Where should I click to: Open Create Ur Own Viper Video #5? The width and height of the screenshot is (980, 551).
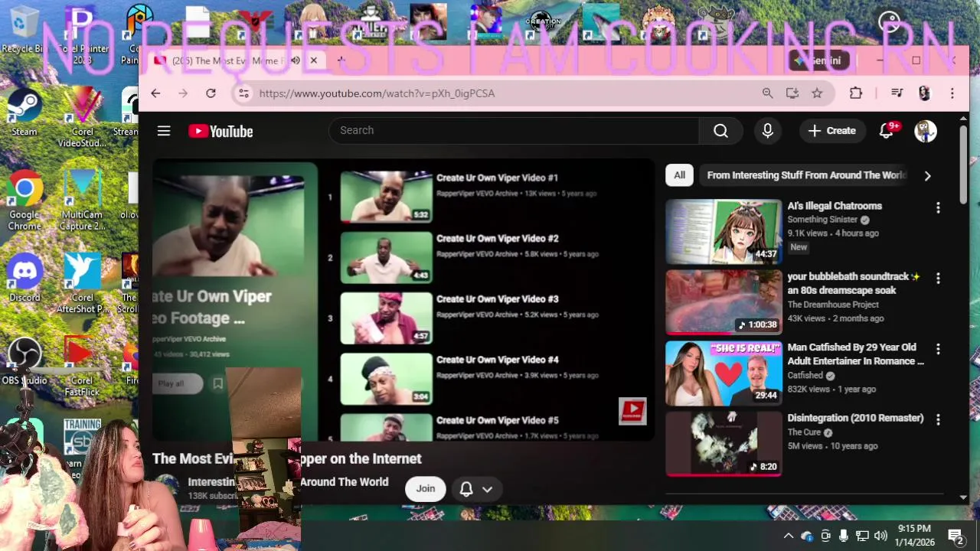pyautogui.click(x=497, y=419)
